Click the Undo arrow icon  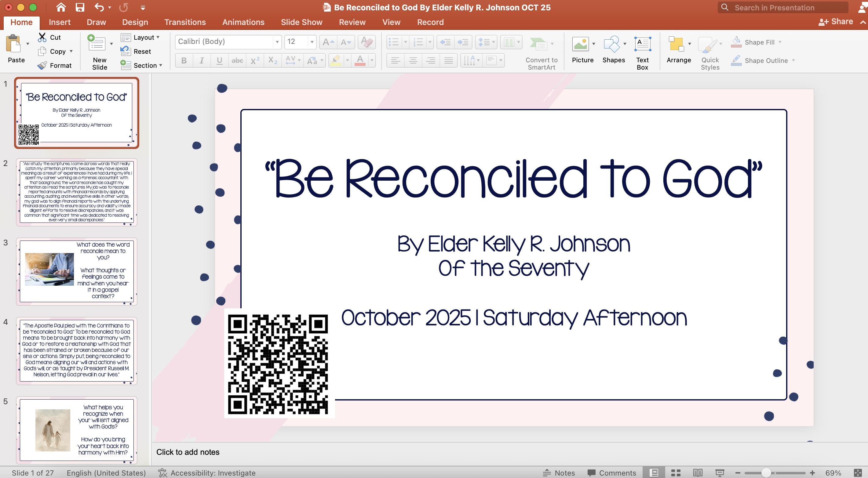[99, 7]
